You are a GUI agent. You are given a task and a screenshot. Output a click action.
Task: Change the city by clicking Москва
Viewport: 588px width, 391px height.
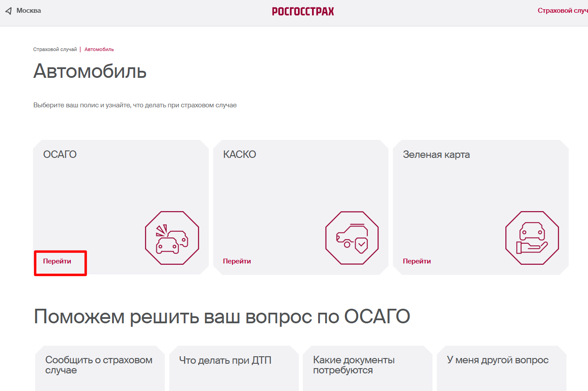point(29,11)
